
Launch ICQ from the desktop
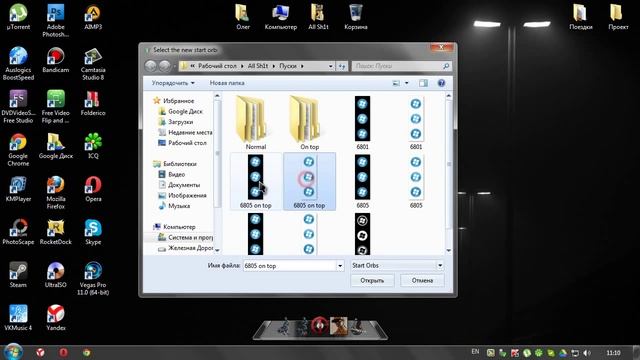click(93, 146)
